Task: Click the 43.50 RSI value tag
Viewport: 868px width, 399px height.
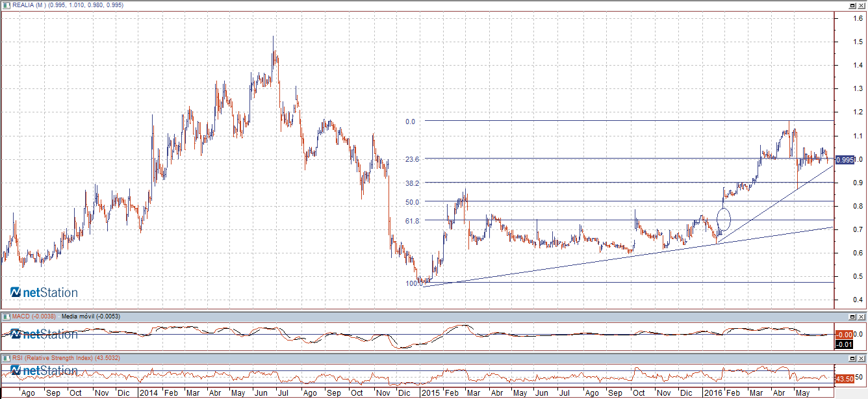Action: (x=844, y=378)
